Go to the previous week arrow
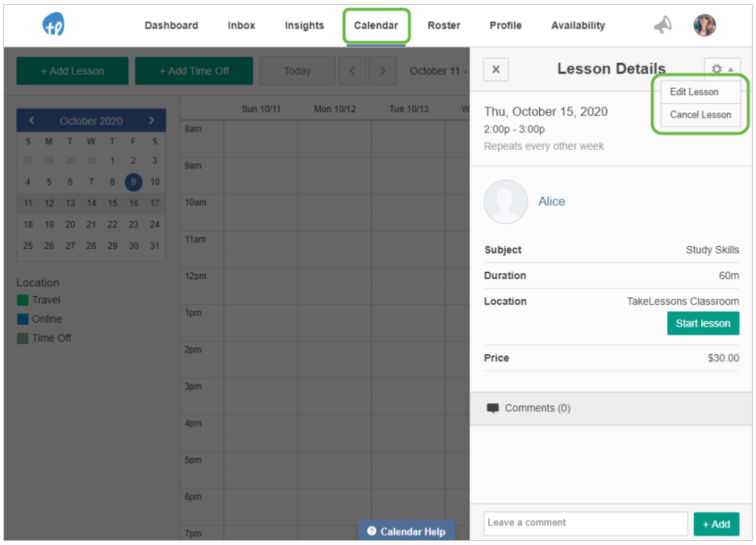 click(x=353, y=71)
